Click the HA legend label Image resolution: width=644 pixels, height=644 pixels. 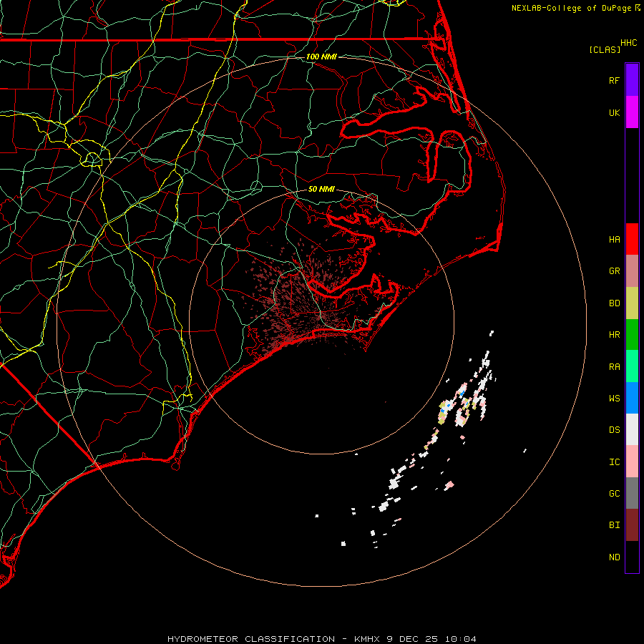(614, 240)
